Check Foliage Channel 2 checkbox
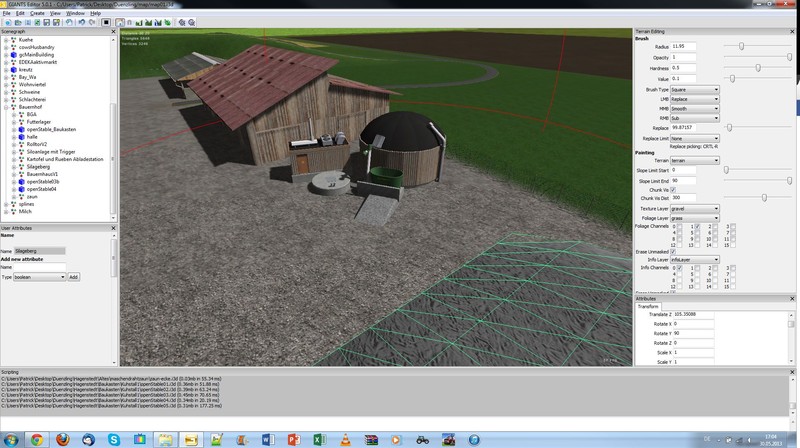 pos(715,227)
